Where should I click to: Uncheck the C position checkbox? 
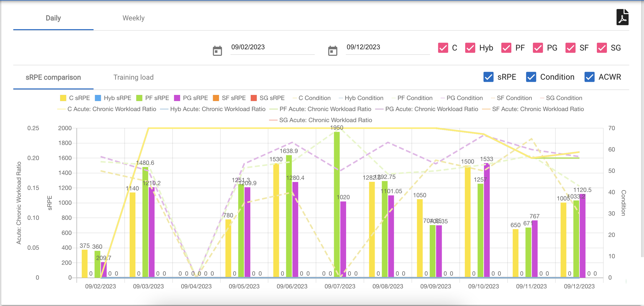coord(443,48)
